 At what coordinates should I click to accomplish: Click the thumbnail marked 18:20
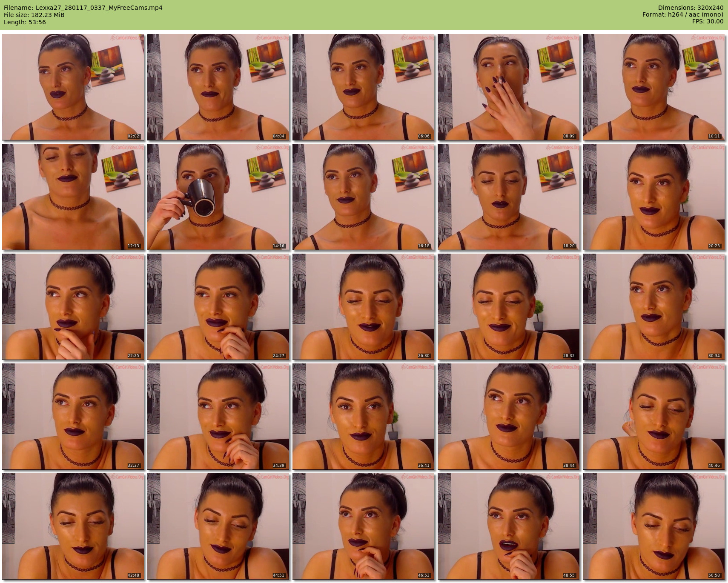pos(509,197)
